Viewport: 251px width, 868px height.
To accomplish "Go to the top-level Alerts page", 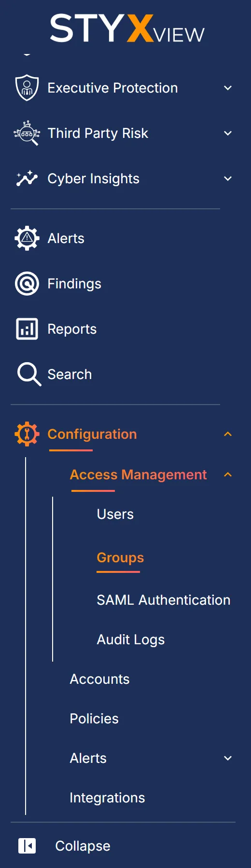I will coord(66,238).
